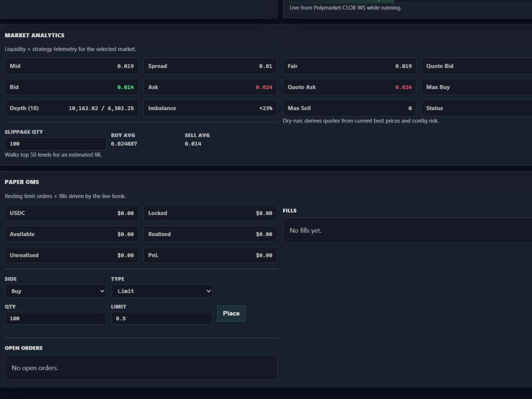Select the Spread value 0.01
The height and width of the screenshot is (399, 532).
point(265,66)
